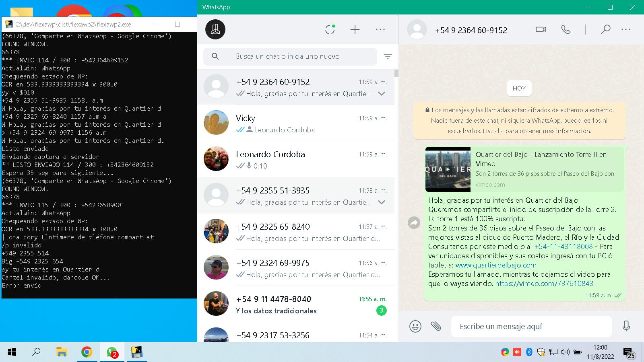Open WhatsApp taskbar icon with badge
The width and height of the screenshot is (644, 362).
point(112,352)
